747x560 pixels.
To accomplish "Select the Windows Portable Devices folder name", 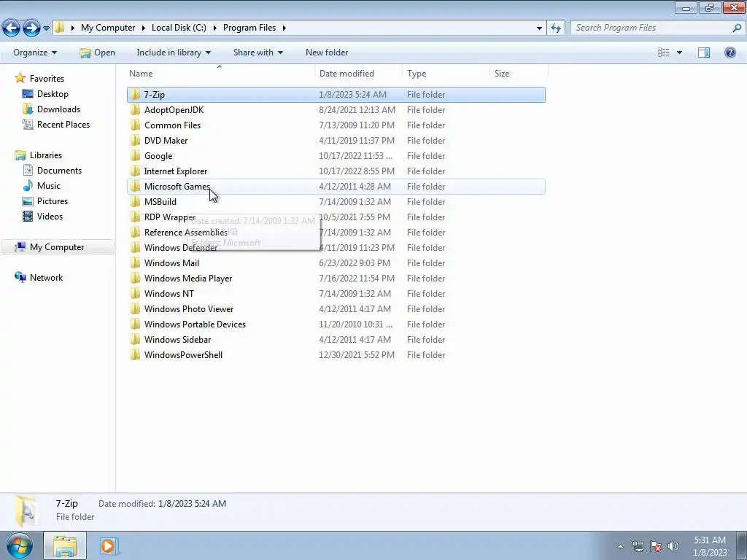I will pos(195,324).
